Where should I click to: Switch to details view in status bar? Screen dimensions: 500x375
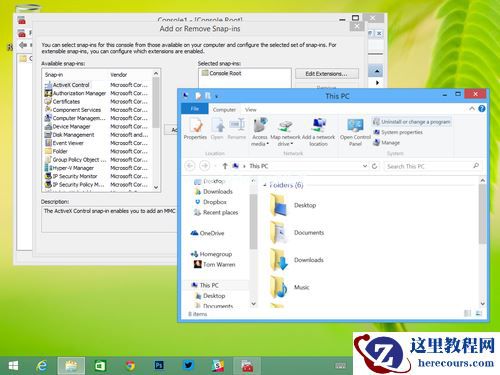pos(468,313)
